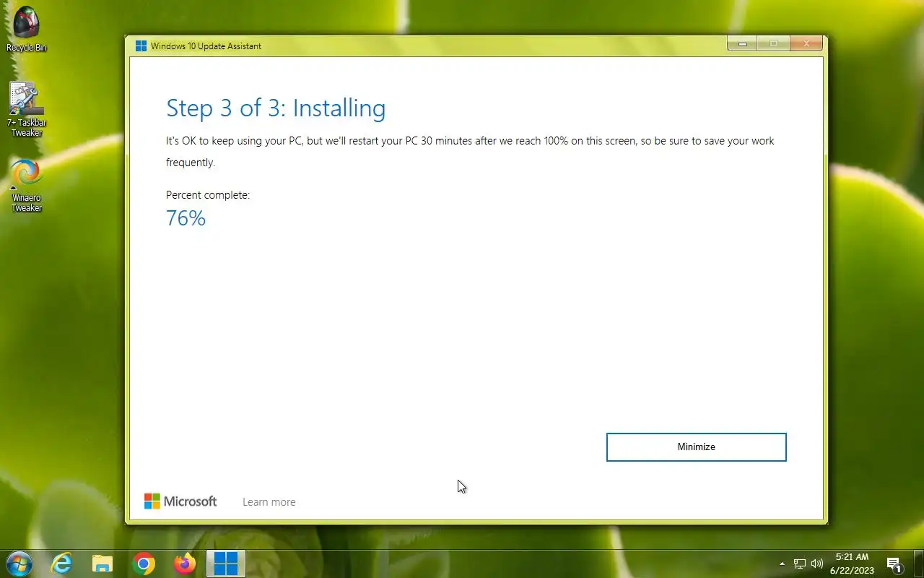This screenshot has height=578, width=924.
Task: Close the Update Assistant window
Action: (x=806, y=44)
